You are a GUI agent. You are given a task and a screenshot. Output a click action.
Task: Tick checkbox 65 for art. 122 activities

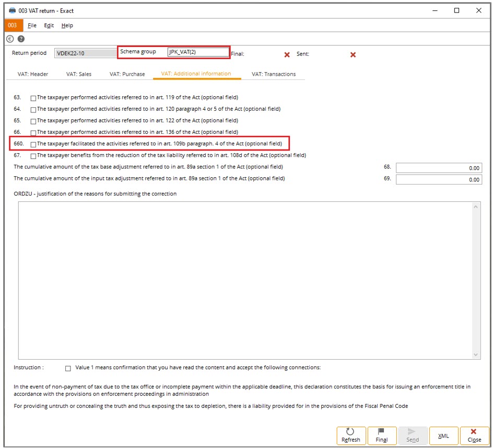pos(33,121)
